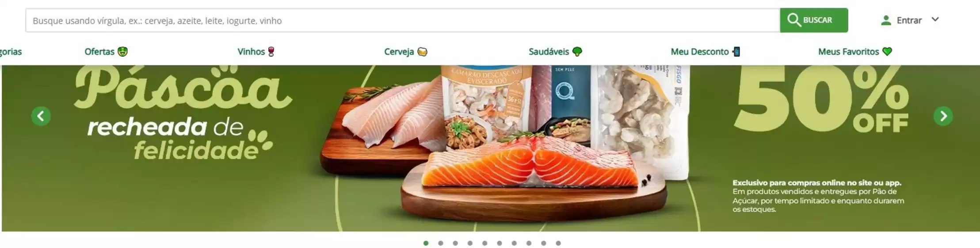
Task: Select the last carousel indicator dot
Action: point(558,243)
